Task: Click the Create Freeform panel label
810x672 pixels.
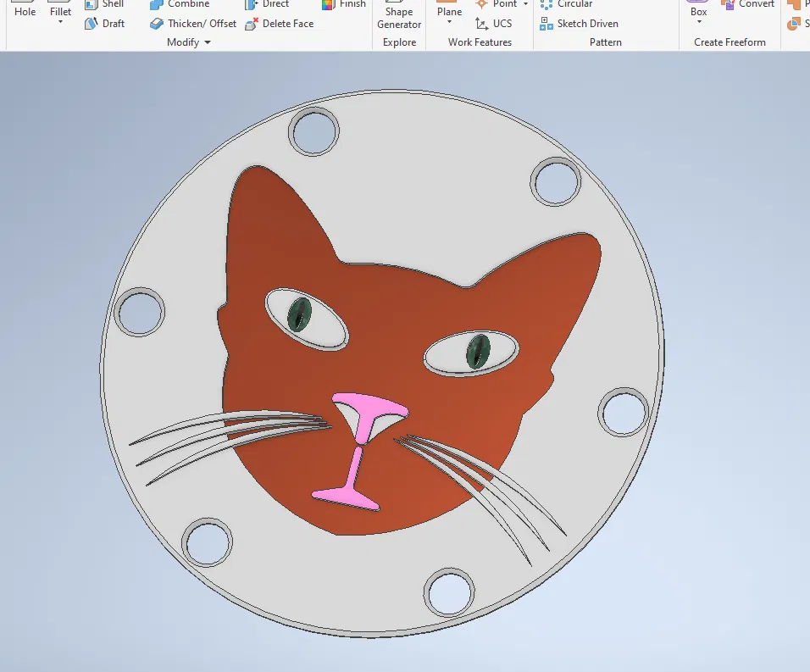Action: [x=730, y=42]
